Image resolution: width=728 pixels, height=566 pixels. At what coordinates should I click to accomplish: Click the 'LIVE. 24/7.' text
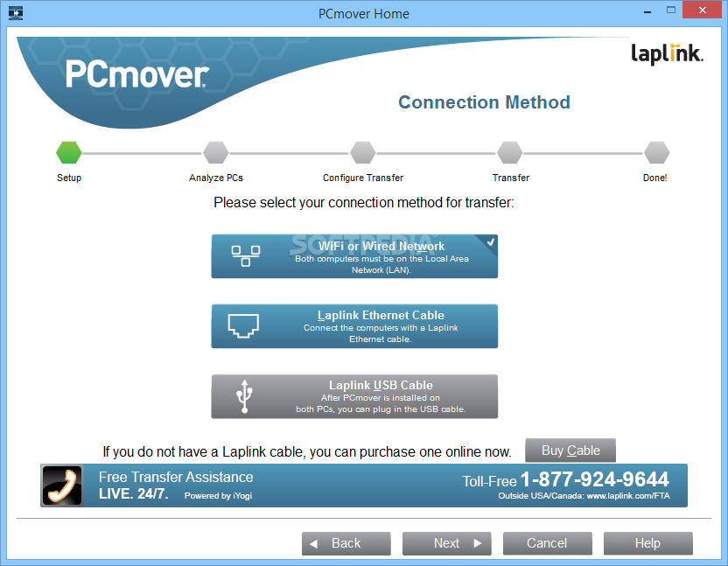[x=134, y=493]
